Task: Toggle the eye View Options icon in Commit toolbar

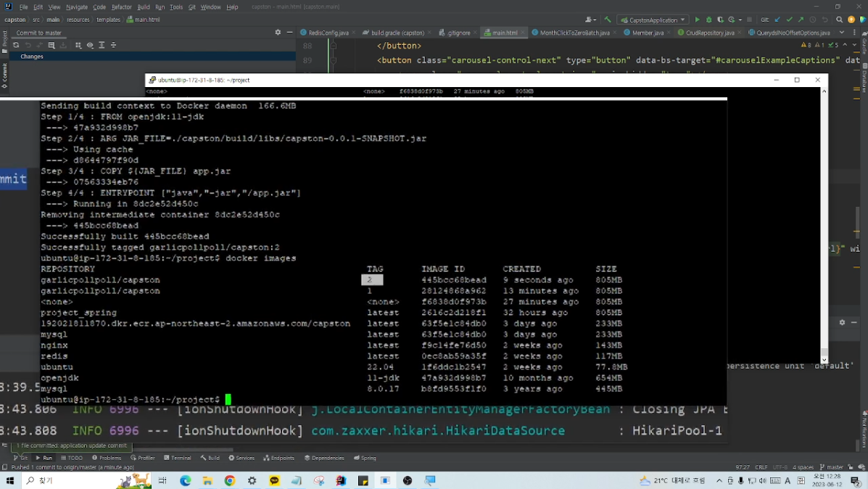Action: tap(90, 45)
